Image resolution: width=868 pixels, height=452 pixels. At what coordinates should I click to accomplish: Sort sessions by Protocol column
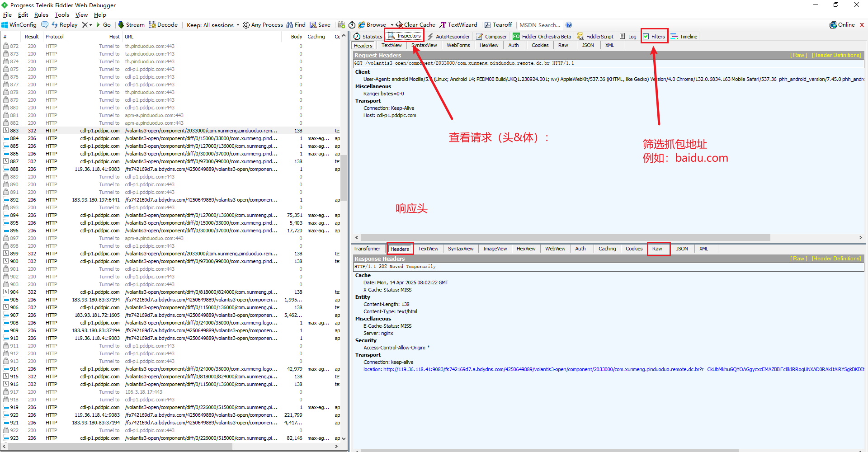point(55,37)
